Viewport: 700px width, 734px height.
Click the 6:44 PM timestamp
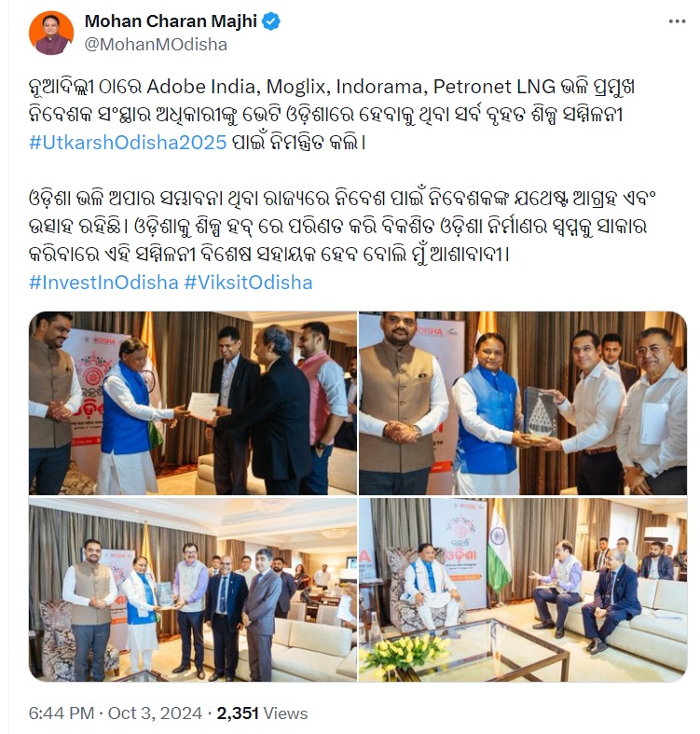[x=62, y=713]
